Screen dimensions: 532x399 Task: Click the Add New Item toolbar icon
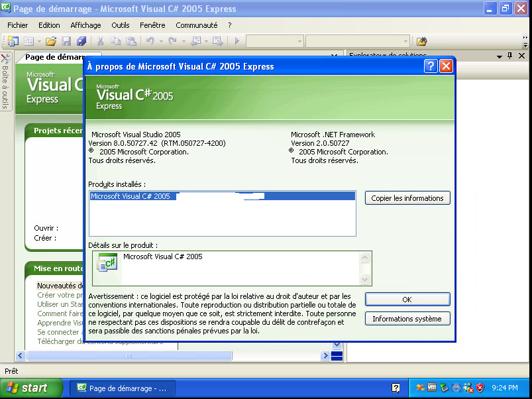pyautogui.click(x=28, y=41)
